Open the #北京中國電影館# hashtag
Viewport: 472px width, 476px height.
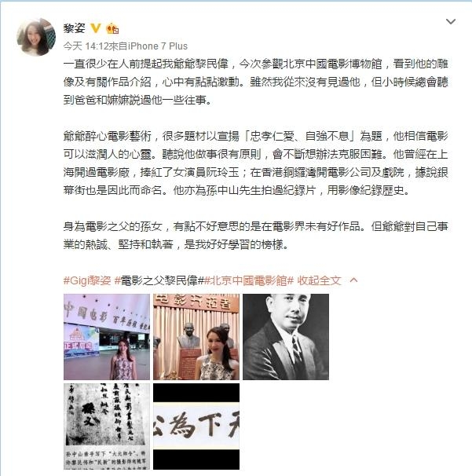pyautogui.click(x=249, y=280)
